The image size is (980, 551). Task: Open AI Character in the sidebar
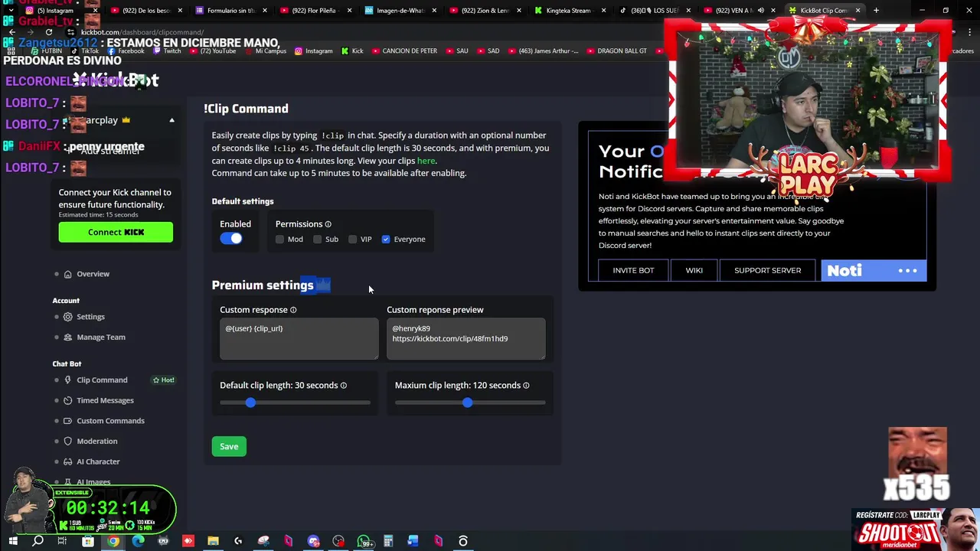pos(98,462)
